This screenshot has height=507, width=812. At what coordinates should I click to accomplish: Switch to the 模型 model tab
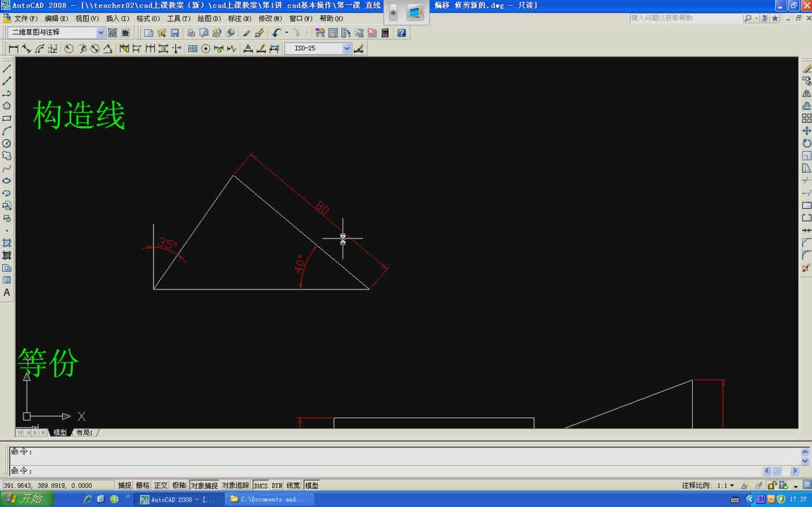[60, 433]
